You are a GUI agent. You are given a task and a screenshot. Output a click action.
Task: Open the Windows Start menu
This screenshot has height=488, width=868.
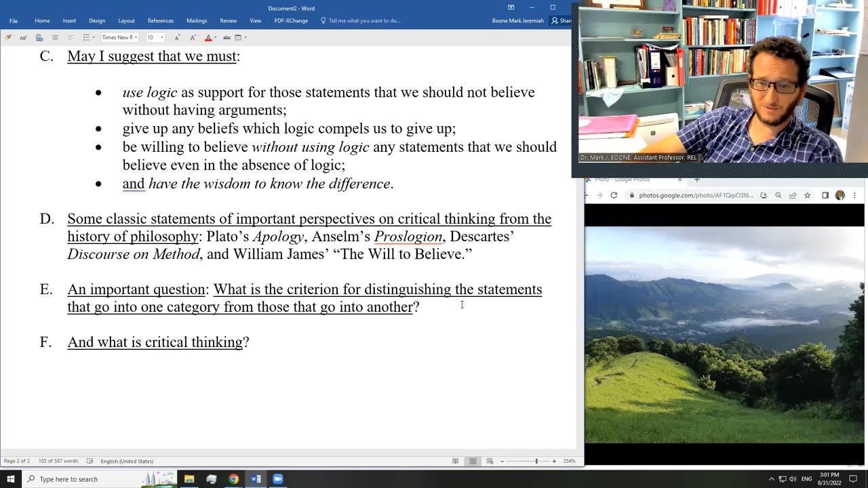click(x=11, y=479)
